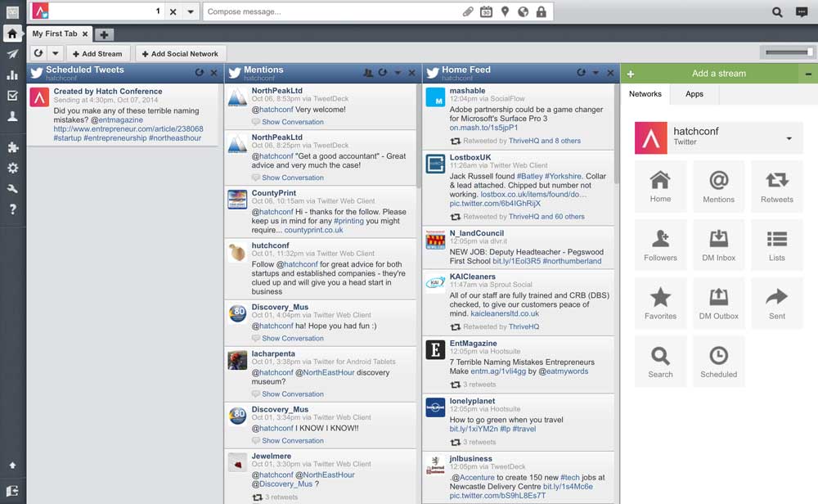Refresh the Mentions stream
The width and height of the screenshot is (818, 504).
point(383,73)
